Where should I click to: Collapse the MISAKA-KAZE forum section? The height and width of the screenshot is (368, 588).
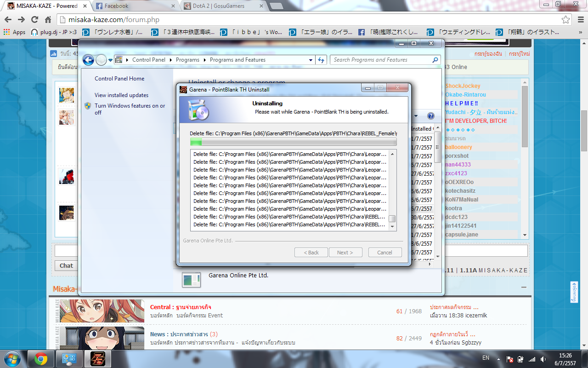(x=524, y=287)
